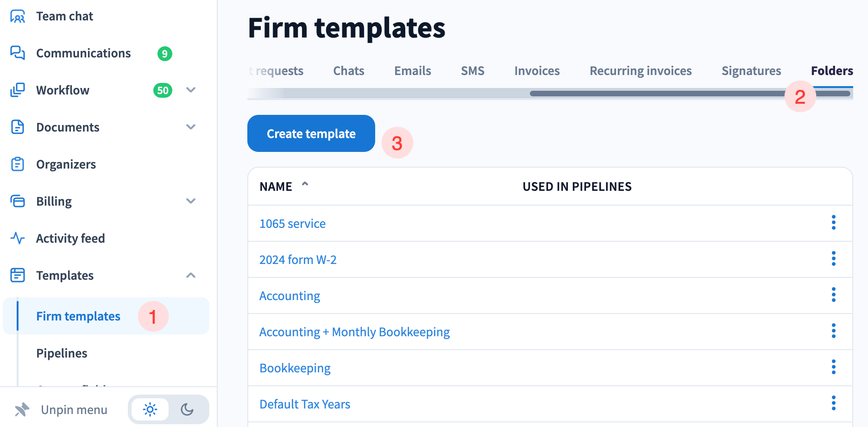Expand the Workflow submenu chevron
This screenshot has height=427, width=868.
coord(191,90)
